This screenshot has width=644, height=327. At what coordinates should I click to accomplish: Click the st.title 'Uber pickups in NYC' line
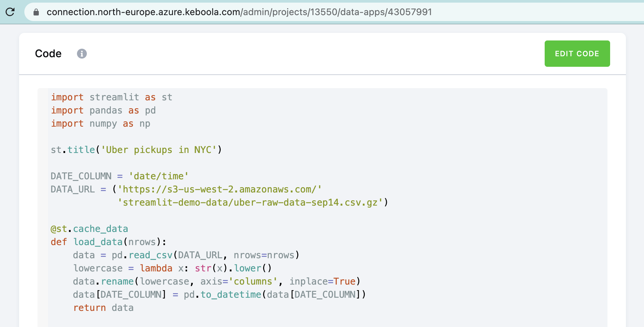(x=136, y=150)
